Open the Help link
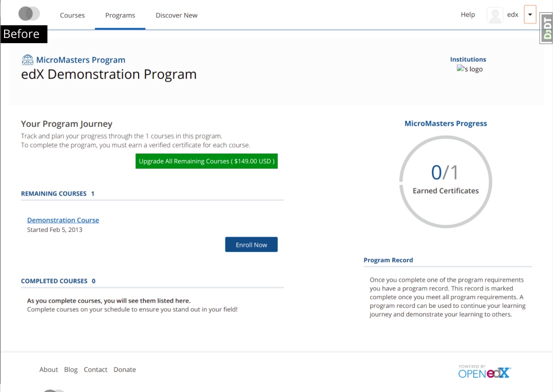Image resolution: width=553 pixels, height=392 pixels. click(x=468, y=14)
